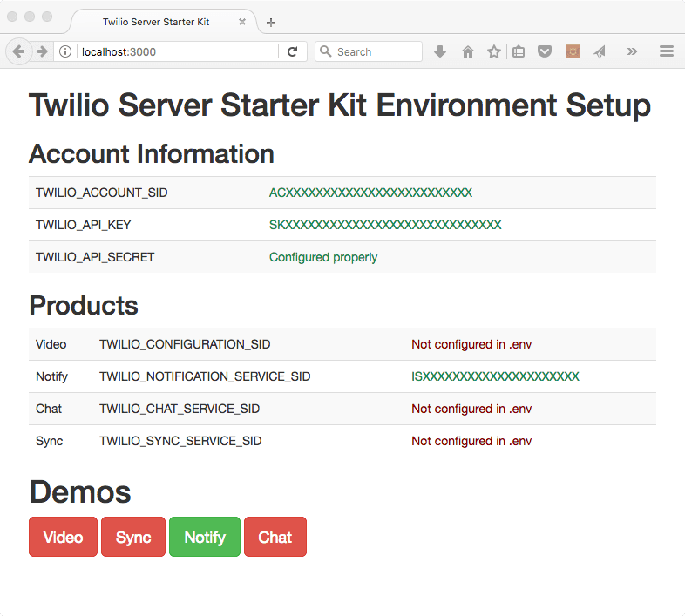Close the Twilio Server Starter Kit tab

(242, 22)
